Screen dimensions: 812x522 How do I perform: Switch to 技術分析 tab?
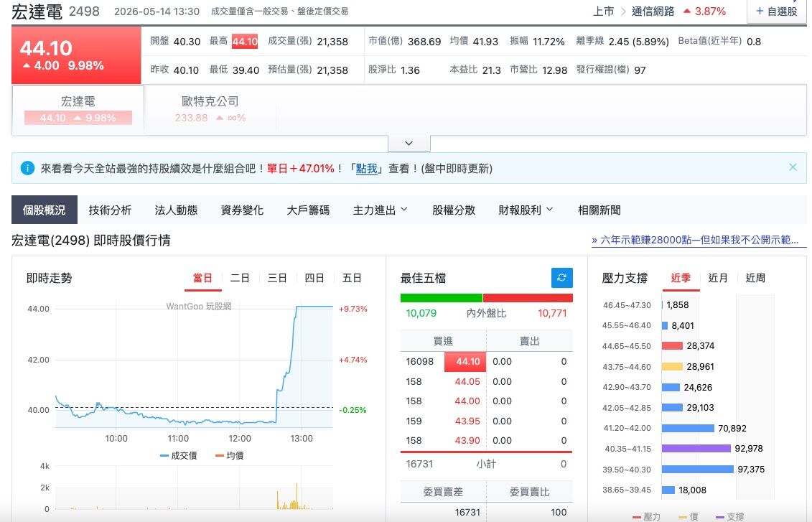[110, 210]
